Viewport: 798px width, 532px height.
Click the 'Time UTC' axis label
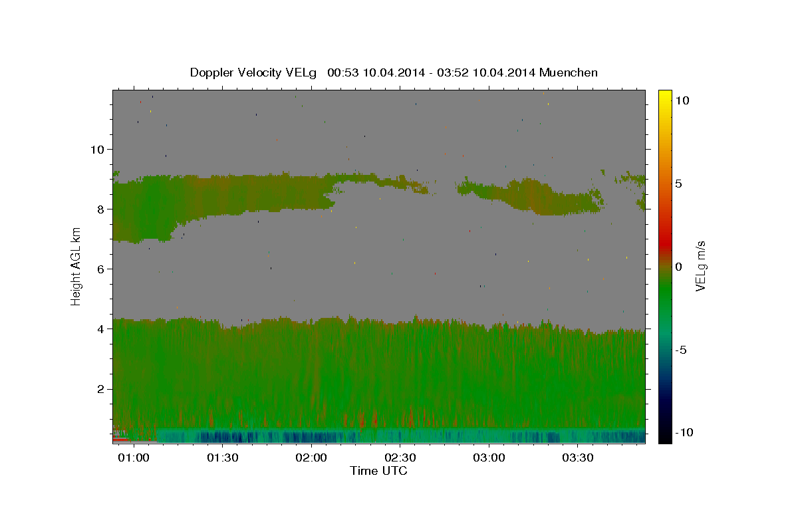click(x=378, y=471)
